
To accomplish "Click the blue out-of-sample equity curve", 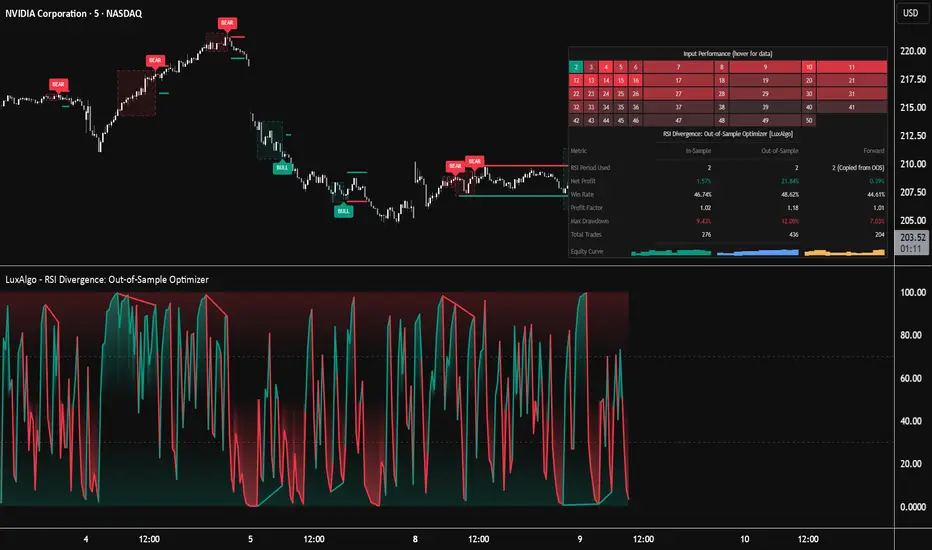I will pos(758,253).
